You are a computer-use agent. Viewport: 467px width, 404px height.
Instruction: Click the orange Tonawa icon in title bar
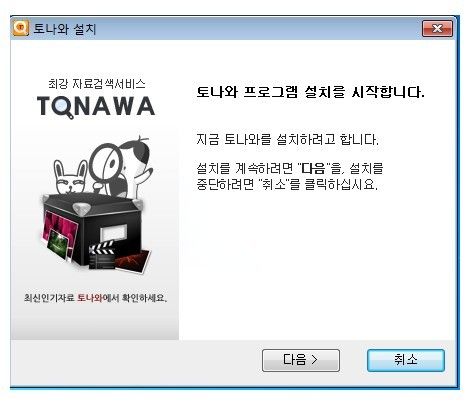21,28
